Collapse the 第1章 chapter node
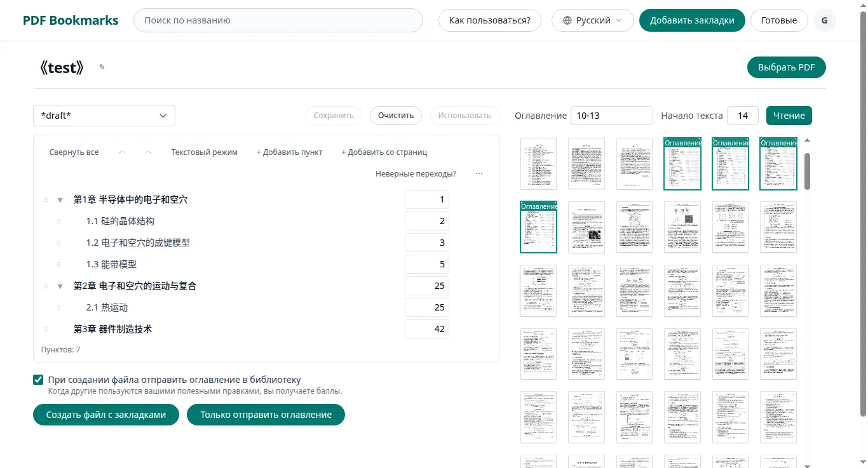868x468 pixels. (x=60, y=200)
